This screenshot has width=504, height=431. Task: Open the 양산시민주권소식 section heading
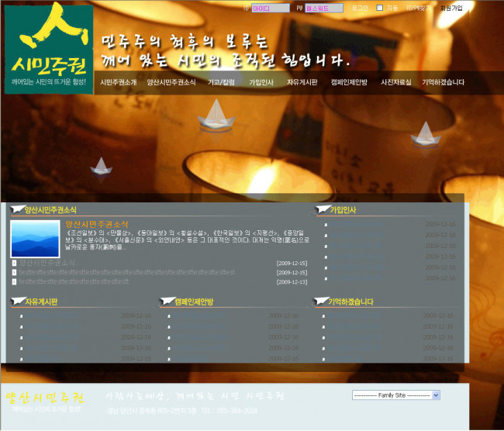[50, 210]
